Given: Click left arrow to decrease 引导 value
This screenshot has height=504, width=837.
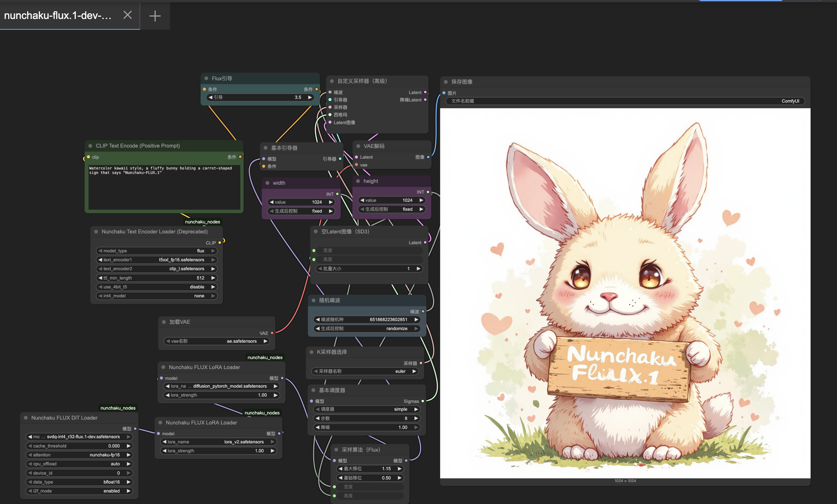Looking at the screenshot, I should click(x=211, y=97).
